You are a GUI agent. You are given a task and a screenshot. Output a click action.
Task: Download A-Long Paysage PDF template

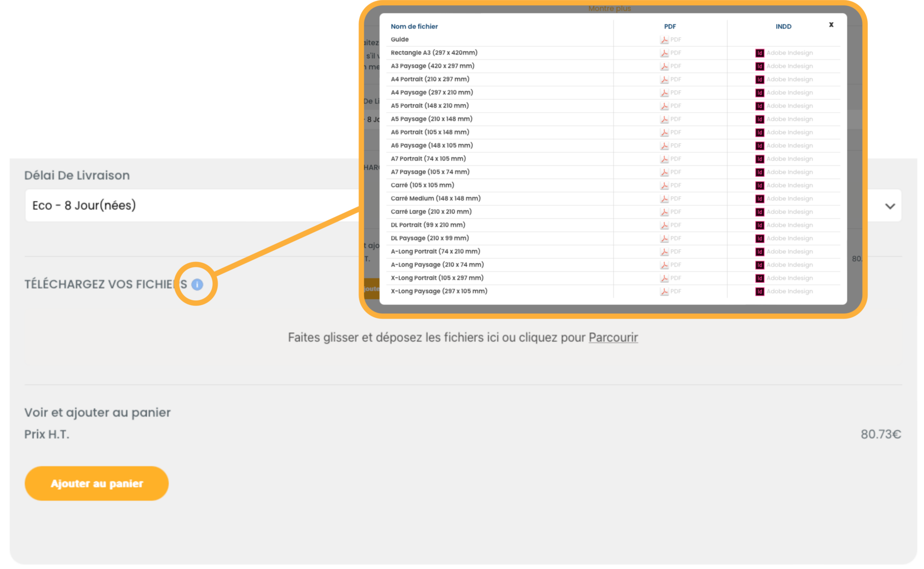[670, 265]
